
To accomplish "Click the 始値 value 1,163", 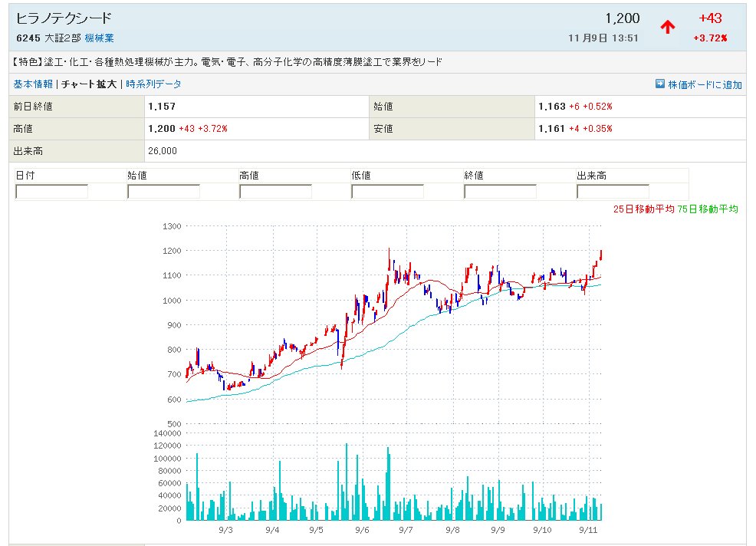I will [x=551, y=106].
